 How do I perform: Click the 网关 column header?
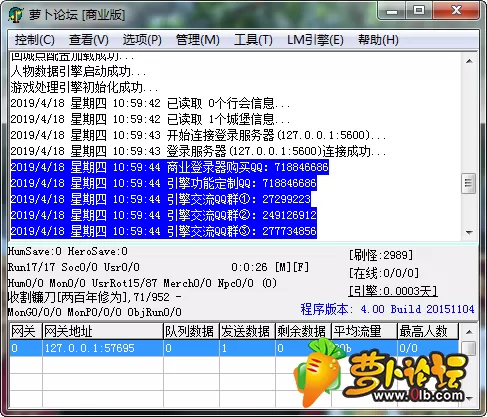click(x=26, y=331)
